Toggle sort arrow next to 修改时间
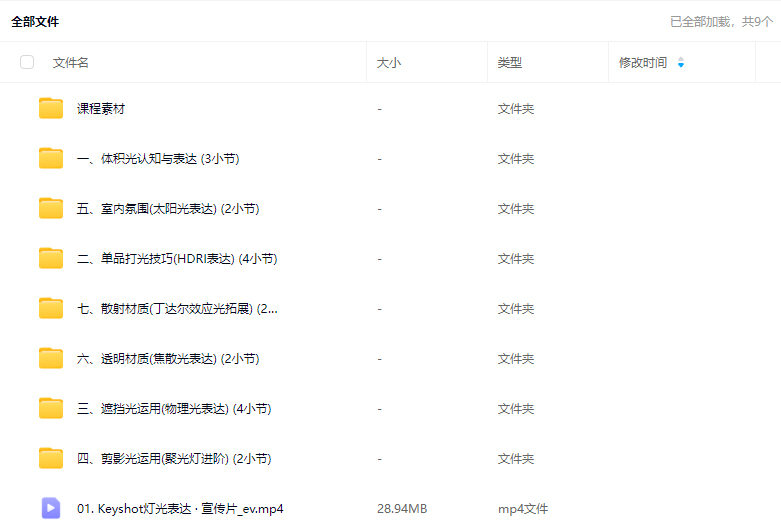Screen dimensions: 781x529 pyautogui.click(x=681, y=62)
